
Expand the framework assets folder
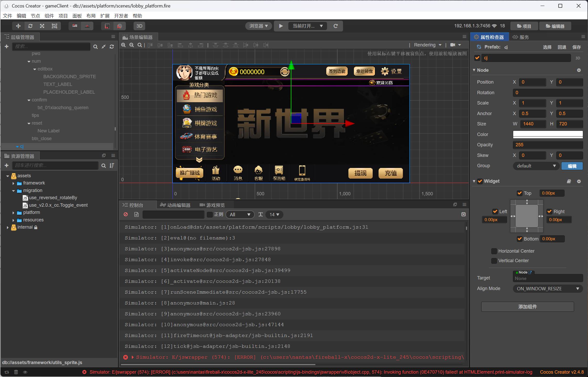[13, 183]
